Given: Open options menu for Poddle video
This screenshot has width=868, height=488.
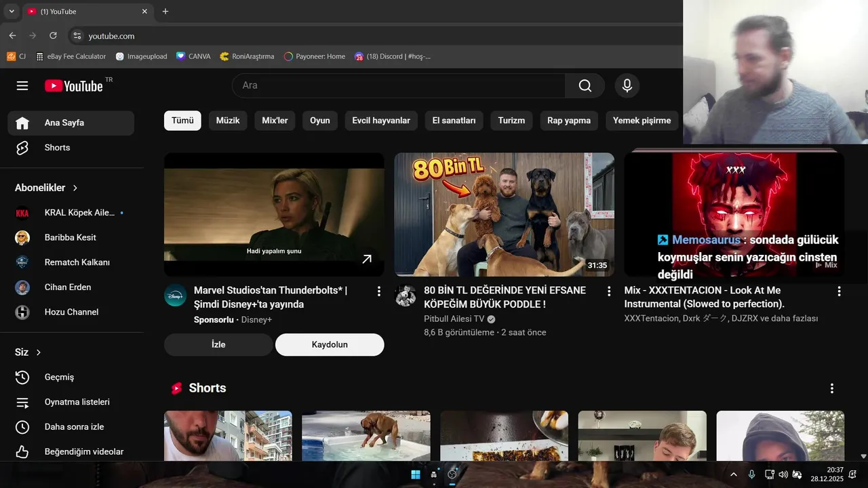Looking at the screenshot, I should click(608, 291).
